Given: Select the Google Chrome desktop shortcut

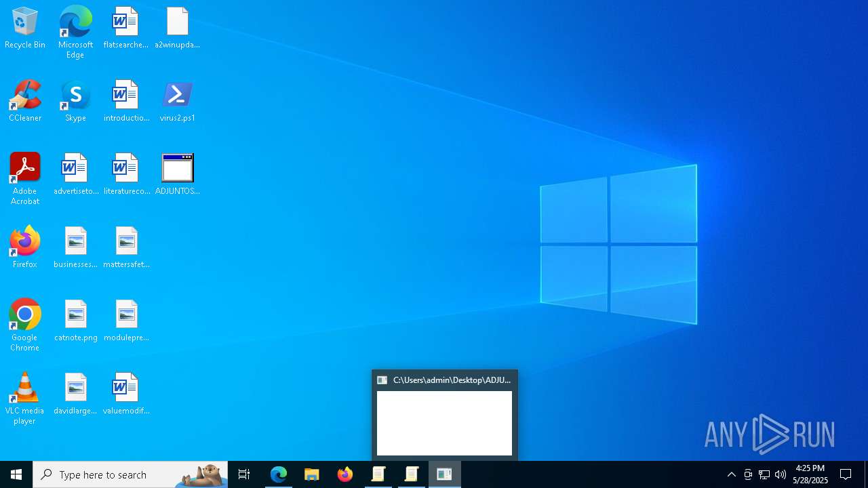Looking at the screenshot, I should (25, 325).
